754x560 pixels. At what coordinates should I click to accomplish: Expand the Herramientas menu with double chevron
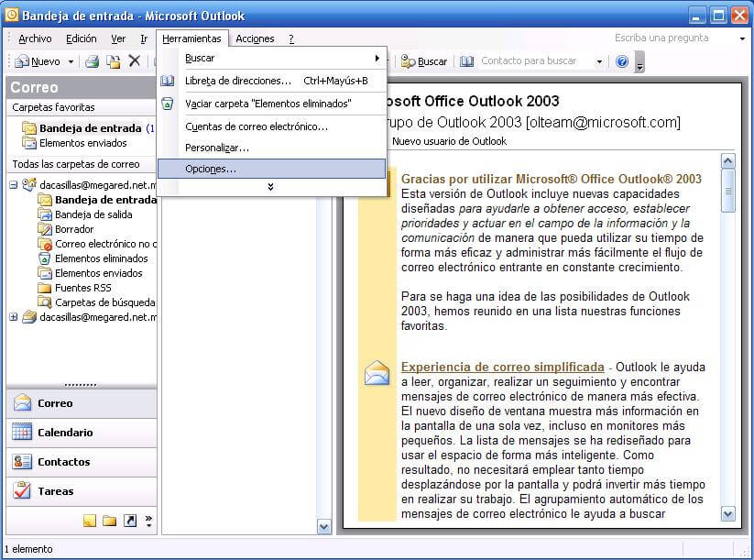click(x=271, y=187)
